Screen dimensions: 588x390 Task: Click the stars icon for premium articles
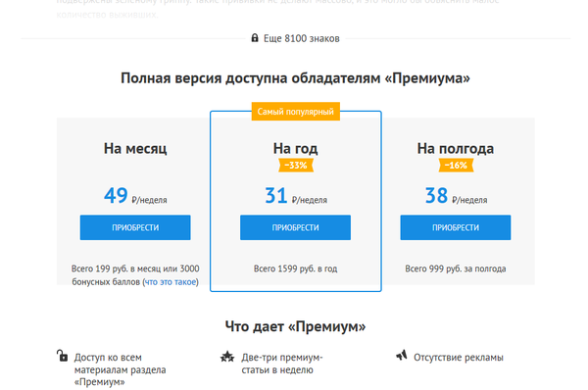[227, 357]
